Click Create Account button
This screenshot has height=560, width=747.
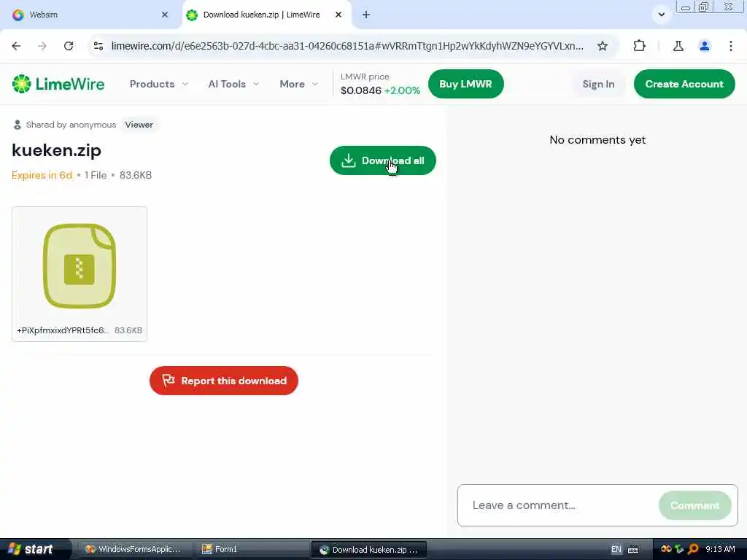(x=684, y=84)
